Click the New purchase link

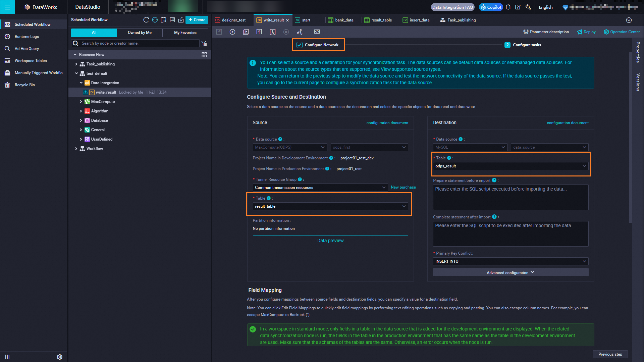click(403, 187)
